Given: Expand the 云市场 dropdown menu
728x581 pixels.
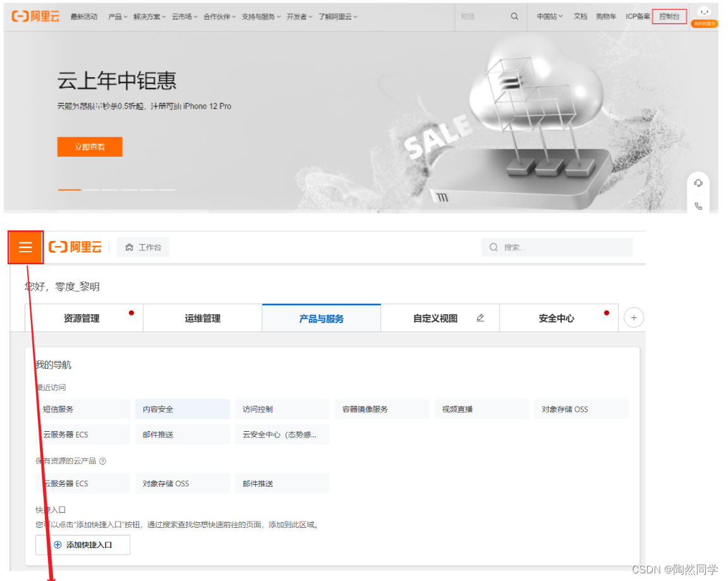Looking at the screenshot, I should [185, 16].
